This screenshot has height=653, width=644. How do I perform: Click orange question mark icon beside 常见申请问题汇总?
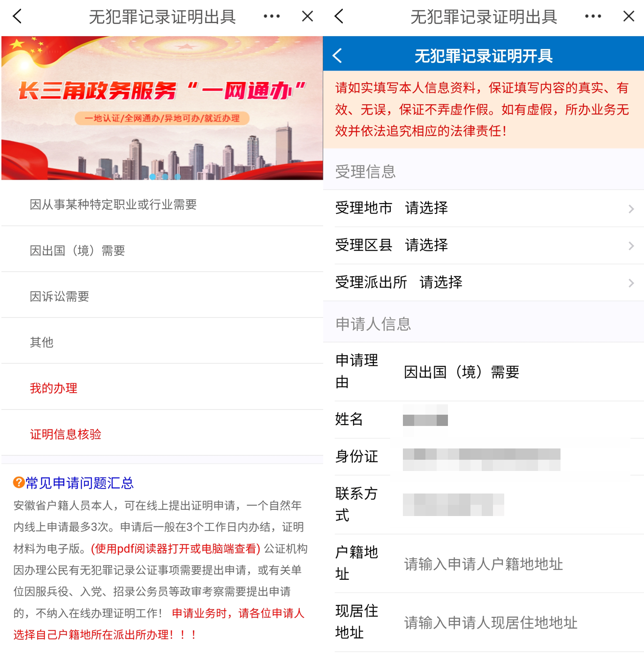[19, 482]
